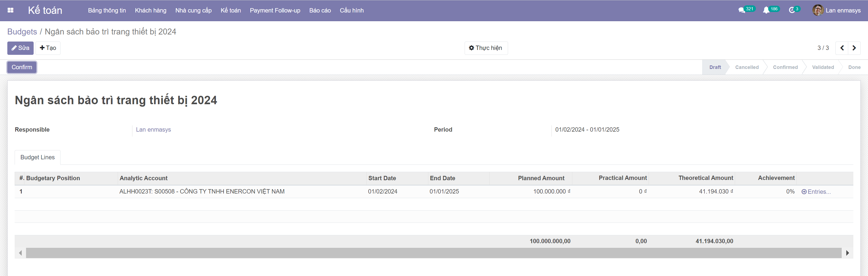
Task: Open the notifications bell icon
Action: 766,10
